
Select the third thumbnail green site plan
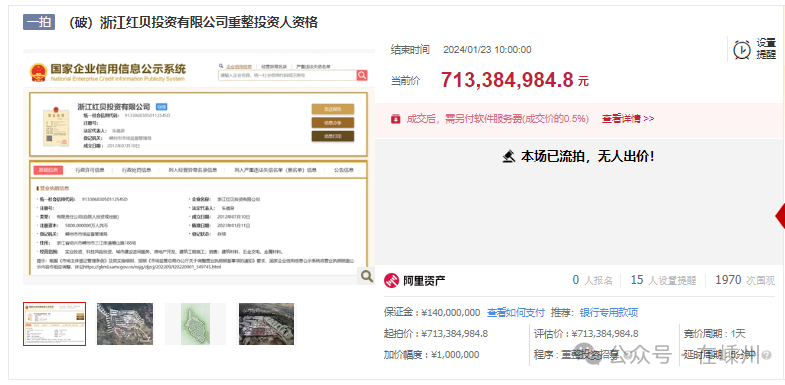pos(195,324)
